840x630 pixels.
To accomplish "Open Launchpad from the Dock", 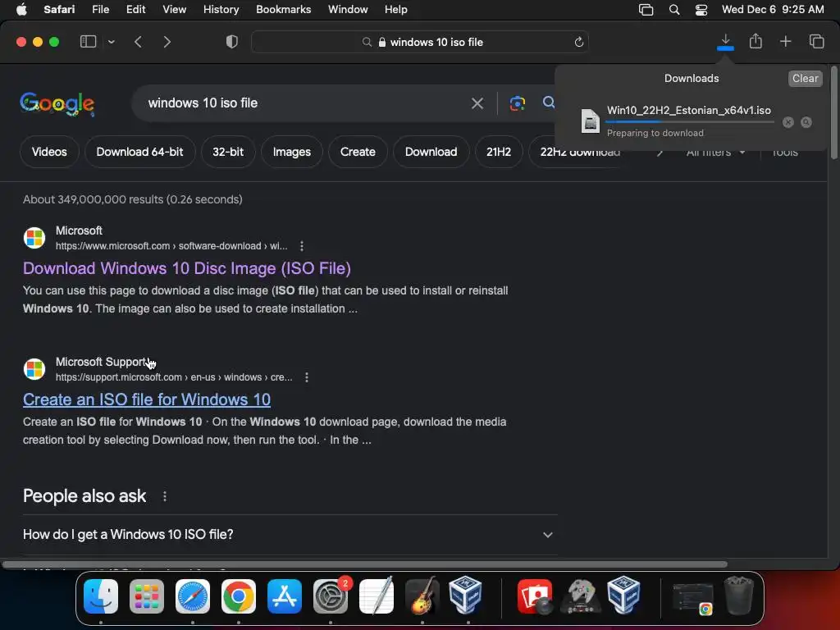I will (146, 596).
